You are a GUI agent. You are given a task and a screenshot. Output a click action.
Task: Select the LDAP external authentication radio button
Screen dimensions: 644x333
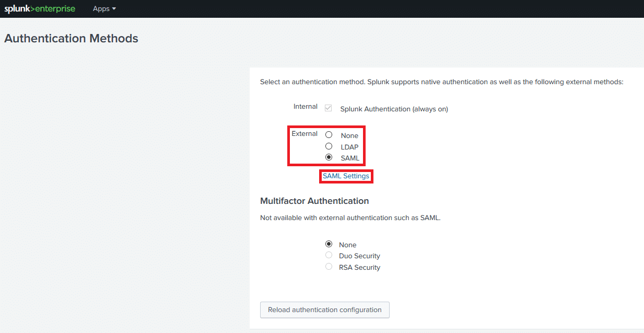coord(329,146)
